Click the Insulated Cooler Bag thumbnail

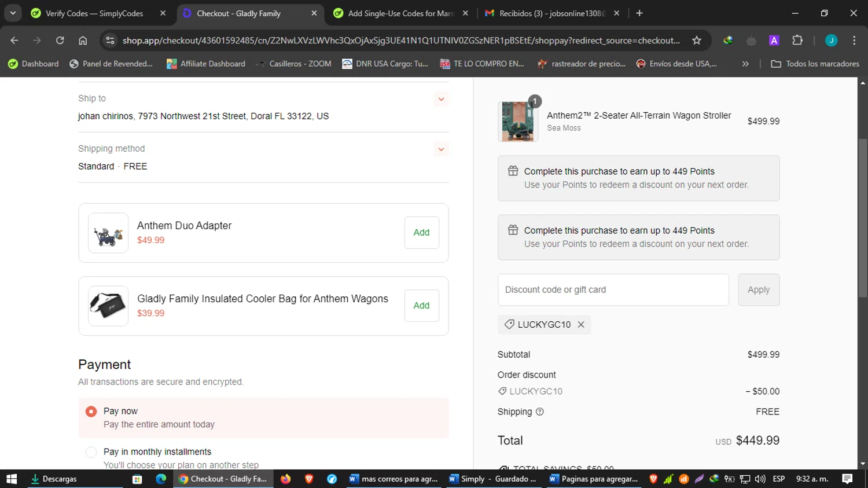click(108, 306)
